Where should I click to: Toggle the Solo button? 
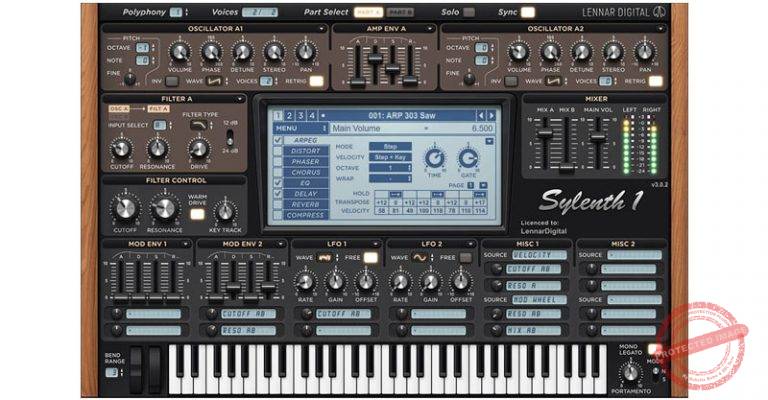pos(469,12)
